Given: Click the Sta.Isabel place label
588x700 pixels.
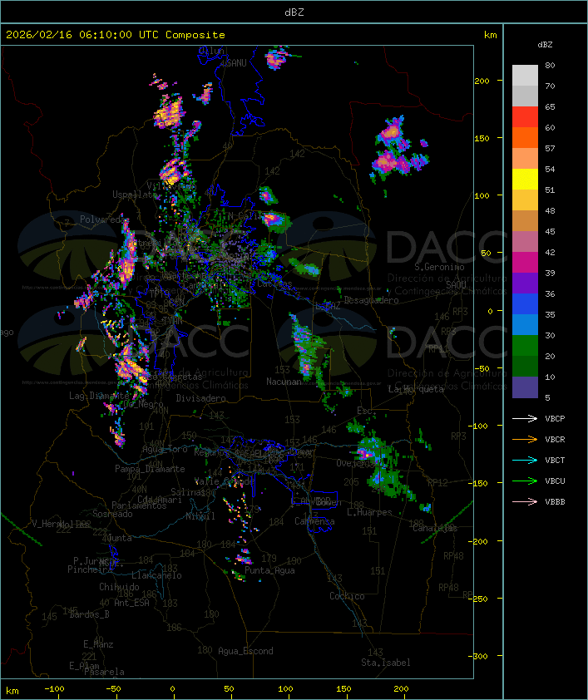Looking at the screenshot, I should click(x=385, y=663).
